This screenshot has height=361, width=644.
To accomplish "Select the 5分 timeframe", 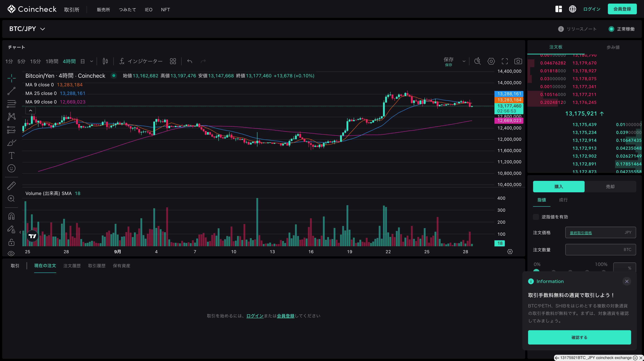I will click(x=21, y=61).
